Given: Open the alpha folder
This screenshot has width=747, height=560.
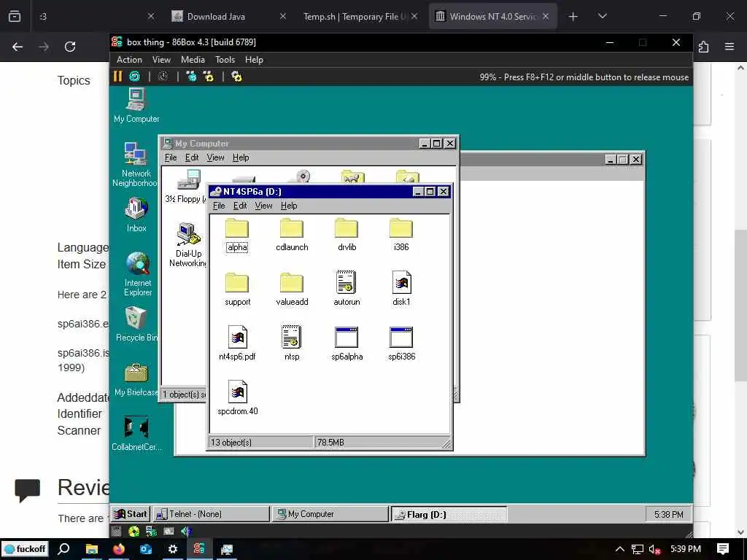Looking at the screenshot, I should (237, 235).
